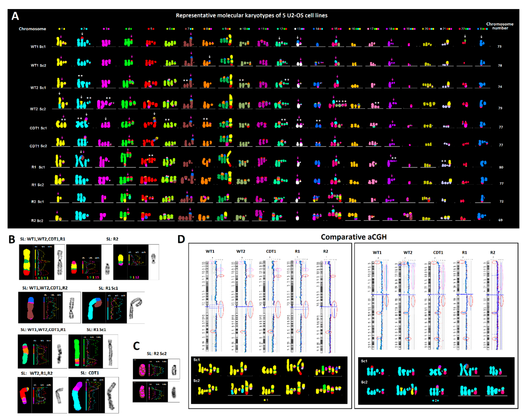The image size is (526, 420).
Task: Click the 'Chromosome number' column header
Action: (500, 26)
